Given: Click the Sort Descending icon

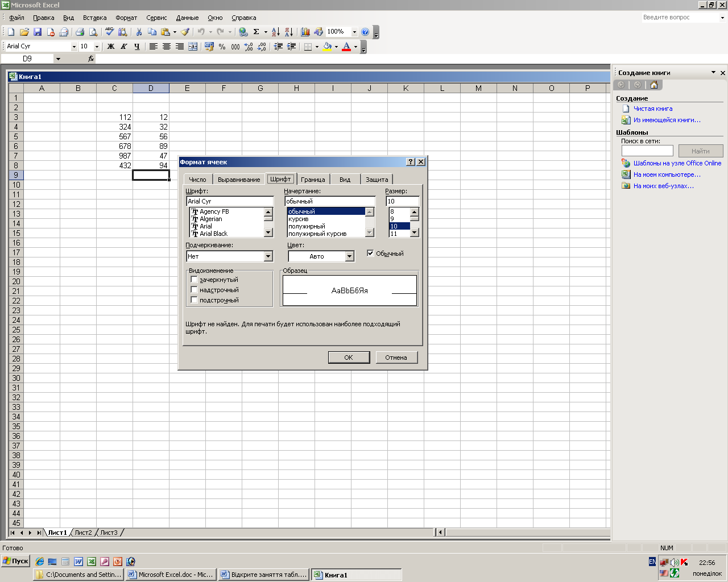Looking at the screenshot, I should (x=289, y=32).
